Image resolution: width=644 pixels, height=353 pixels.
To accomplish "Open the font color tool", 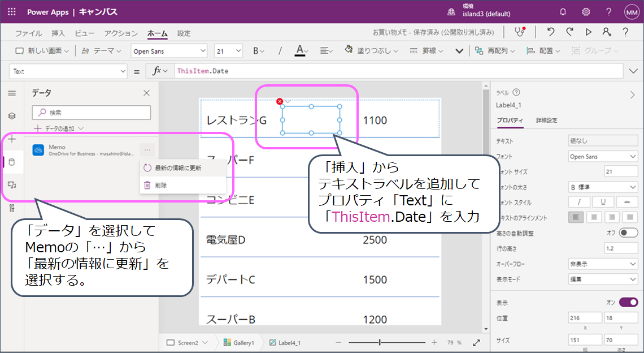I will pos(300,50).
